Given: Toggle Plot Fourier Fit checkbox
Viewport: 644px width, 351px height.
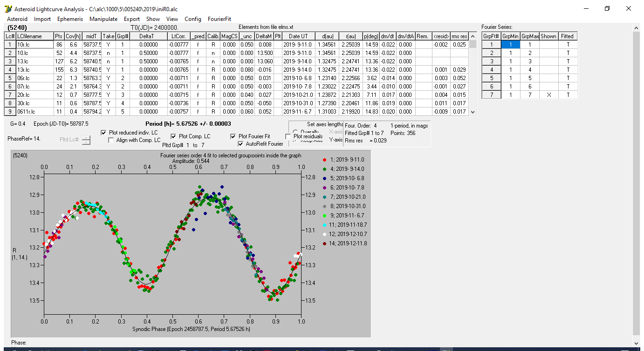Looking at the screenshot, I should point(233,136).
